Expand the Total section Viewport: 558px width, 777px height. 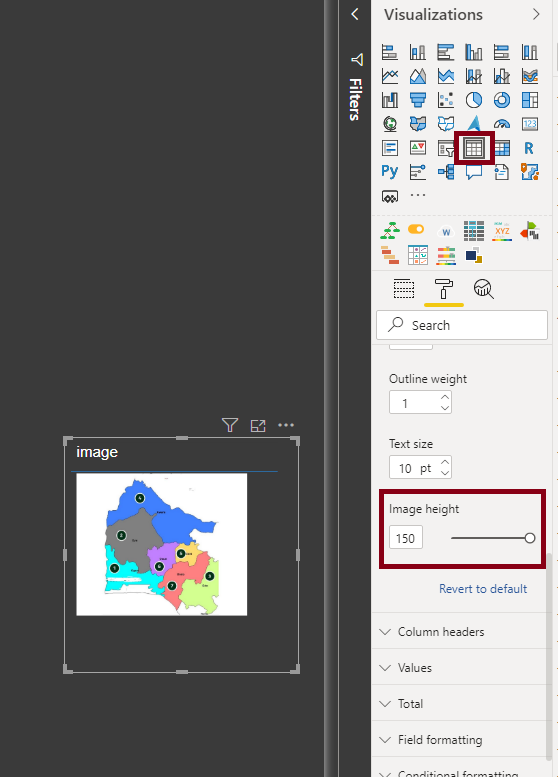tap(462, 704)
